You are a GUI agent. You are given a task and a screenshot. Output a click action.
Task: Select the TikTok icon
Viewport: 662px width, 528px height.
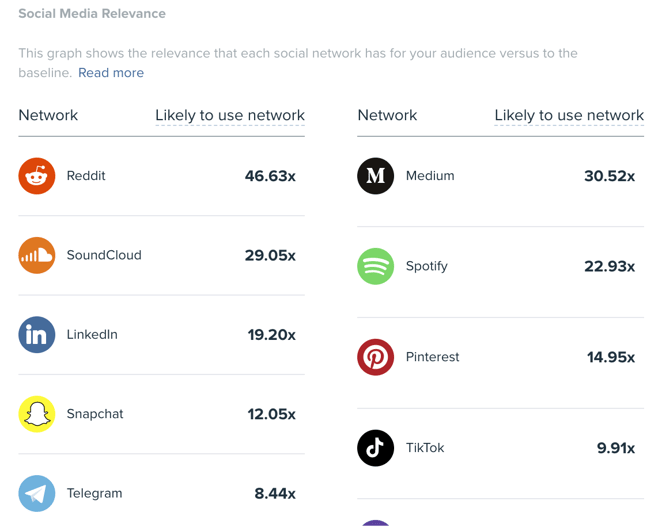point(376,448)
